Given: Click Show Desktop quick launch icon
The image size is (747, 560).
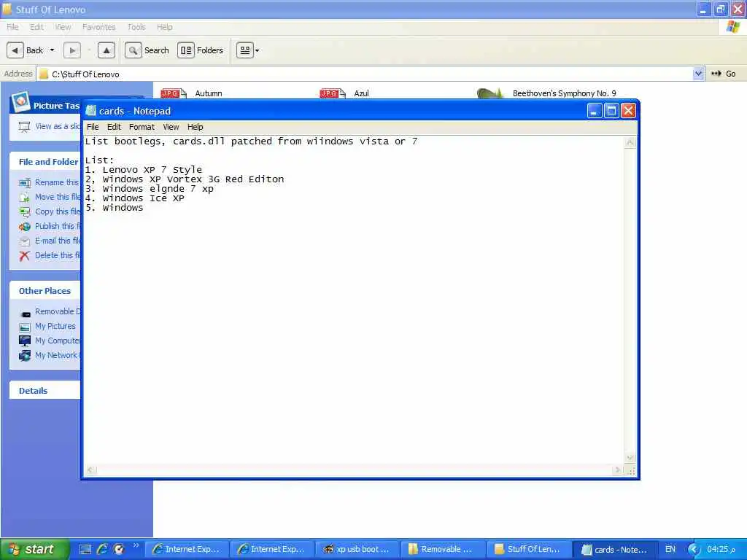Looking at the screenshot, I should pos(85,549).
